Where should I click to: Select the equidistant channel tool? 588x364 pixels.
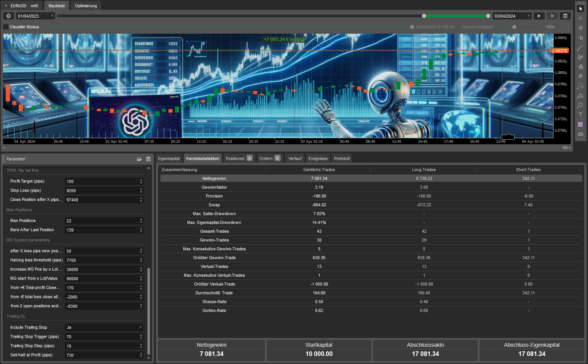coord(580,67)
